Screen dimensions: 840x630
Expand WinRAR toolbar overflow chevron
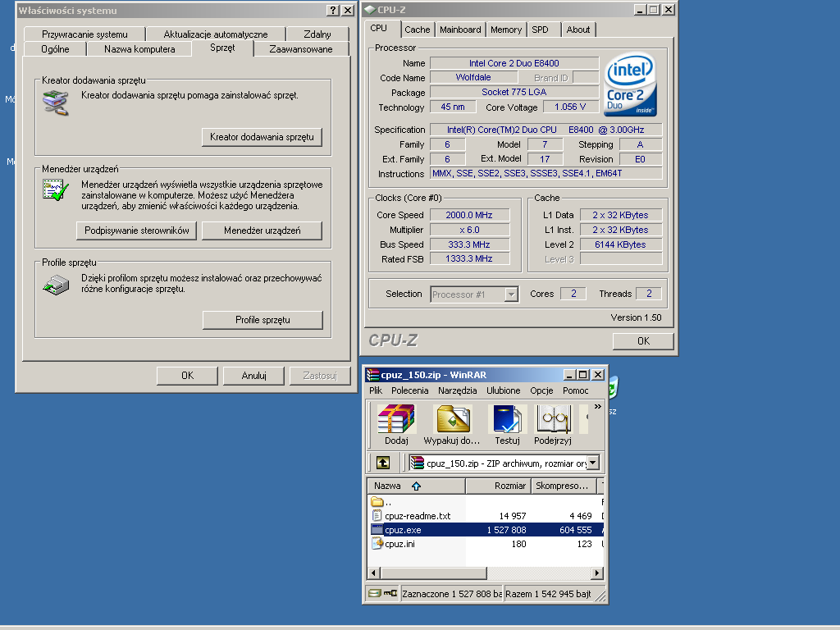point(597,407)
